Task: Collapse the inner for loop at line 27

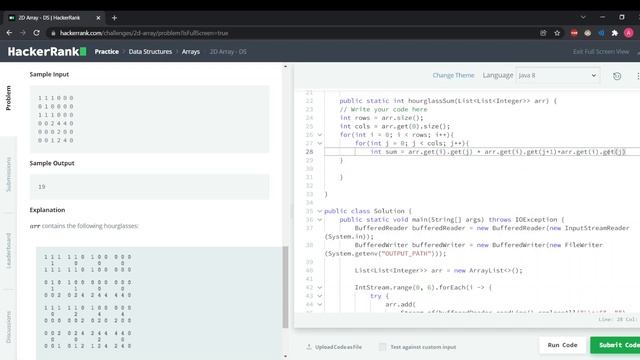Action: [x=320, y=143]
